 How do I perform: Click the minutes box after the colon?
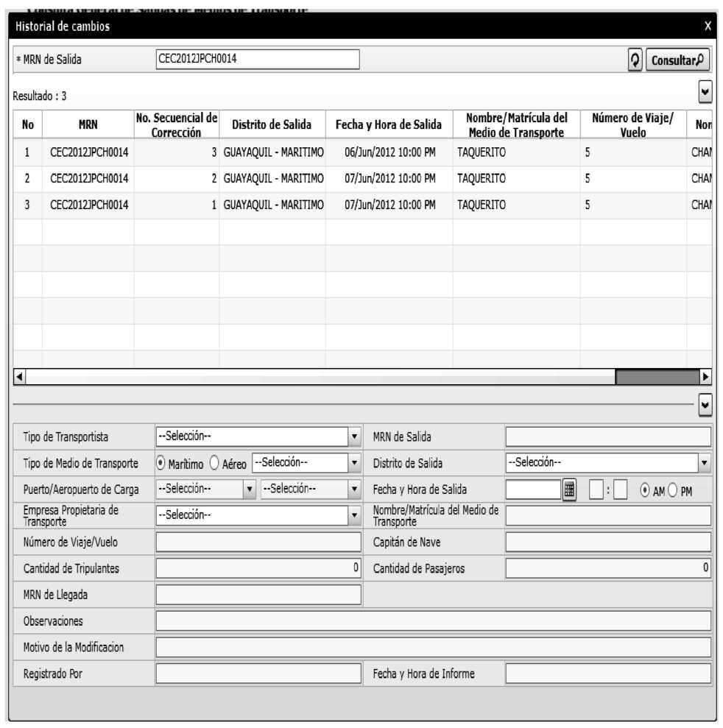[x=621, y=490]
